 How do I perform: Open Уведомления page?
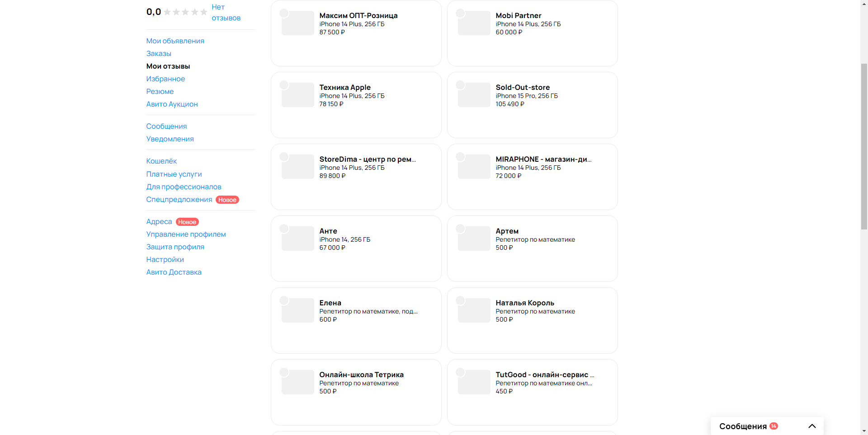170,139
